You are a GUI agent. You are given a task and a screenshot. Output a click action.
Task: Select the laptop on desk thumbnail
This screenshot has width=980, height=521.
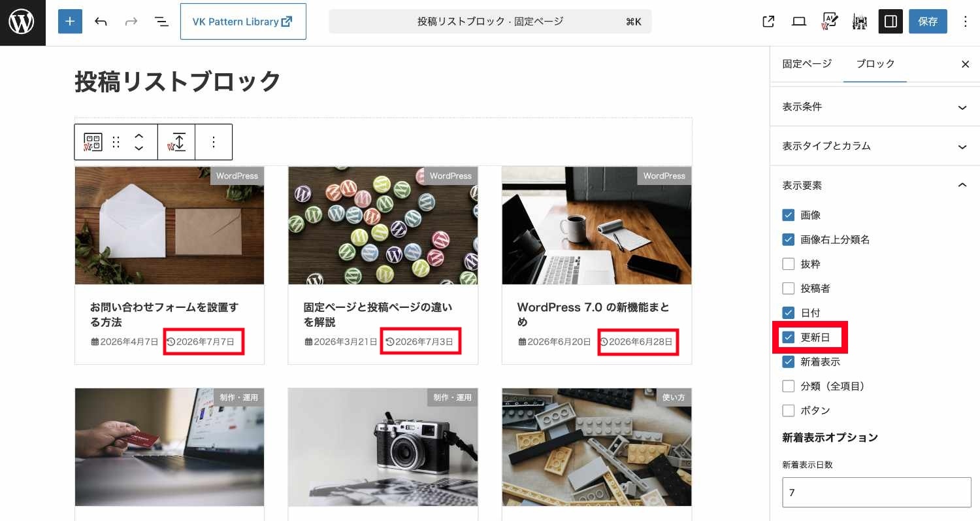tap(596, 226)
